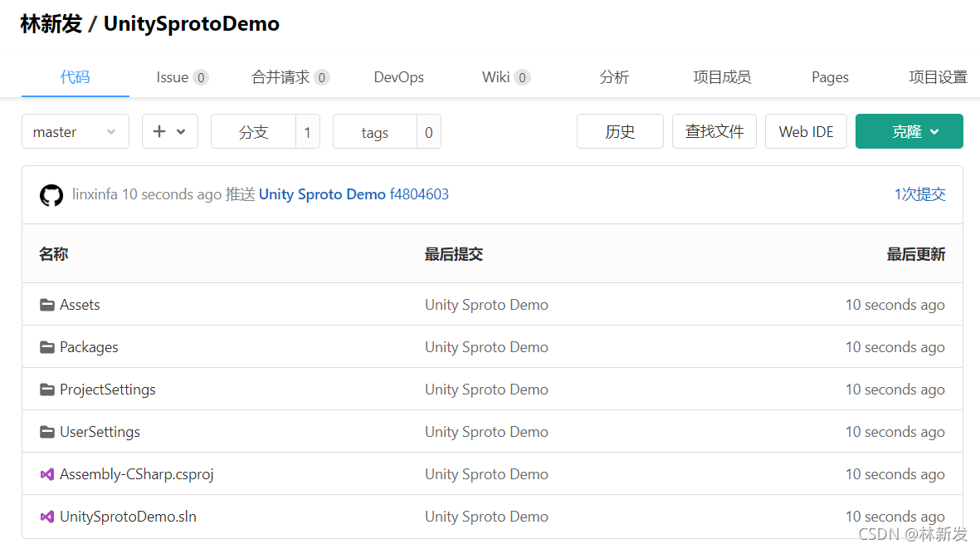Image resolution: width=980 pixels, height=549 pixels.
Task: Click the Assets folder icon
Action: pos(47,305)
